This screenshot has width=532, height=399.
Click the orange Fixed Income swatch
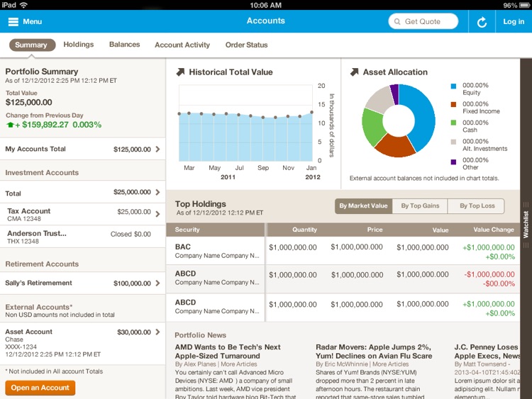pyautogui.click(x=453, y=104)
